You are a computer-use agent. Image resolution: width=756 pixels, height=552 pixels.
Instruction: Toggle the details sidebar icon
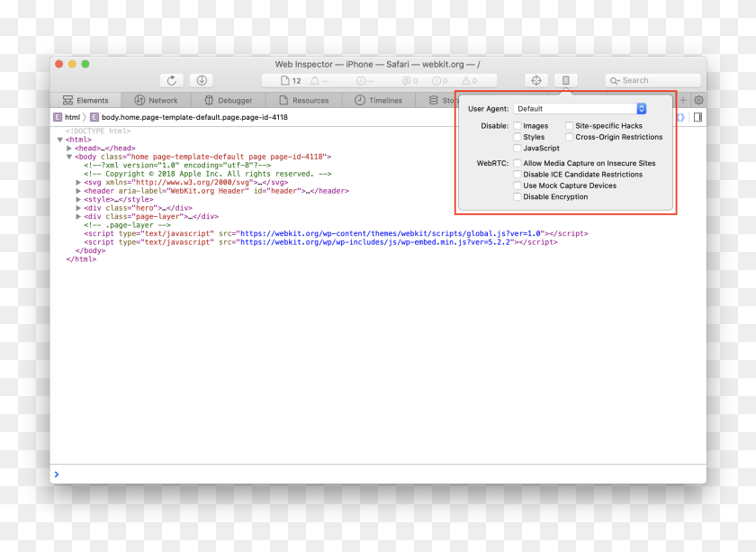[697, 117]
